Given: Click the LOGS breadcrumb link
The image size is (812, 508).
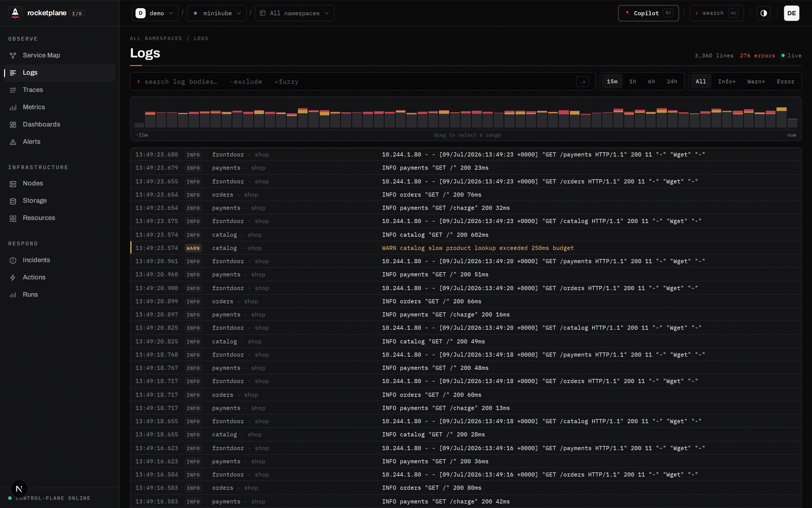Looking at the screenshot, I should (x=201, y=39).
